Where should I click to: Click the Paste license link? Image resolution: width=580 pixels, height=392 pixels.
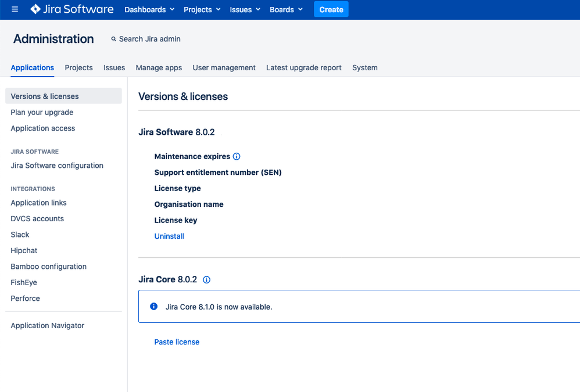(177, 342)
